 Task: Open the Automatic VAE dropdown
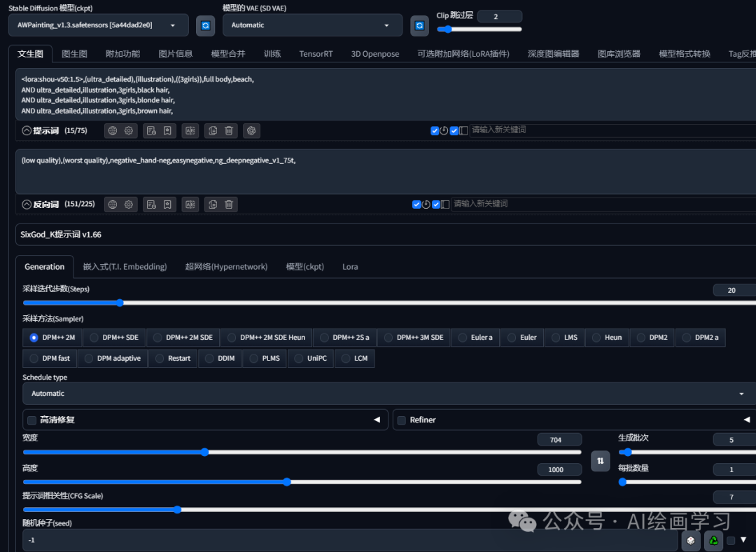pos(311,25)
